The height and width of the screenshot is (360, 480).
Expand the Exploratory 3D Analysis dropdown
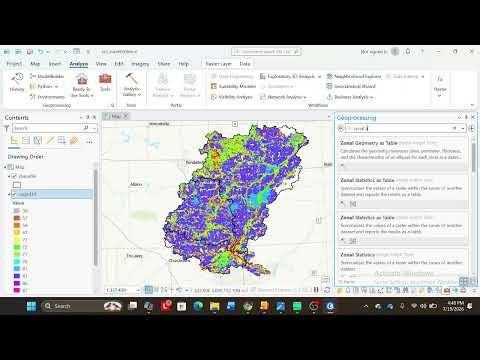(x=319, y=77)
